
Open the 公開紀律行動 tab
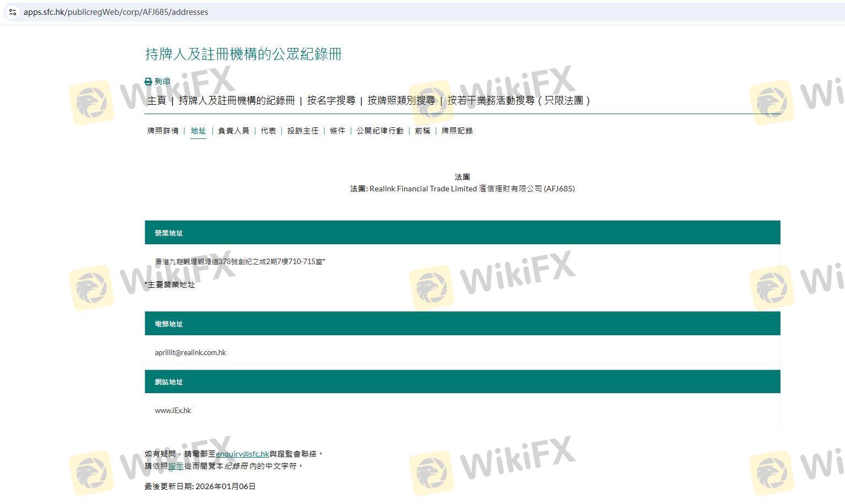379,131
